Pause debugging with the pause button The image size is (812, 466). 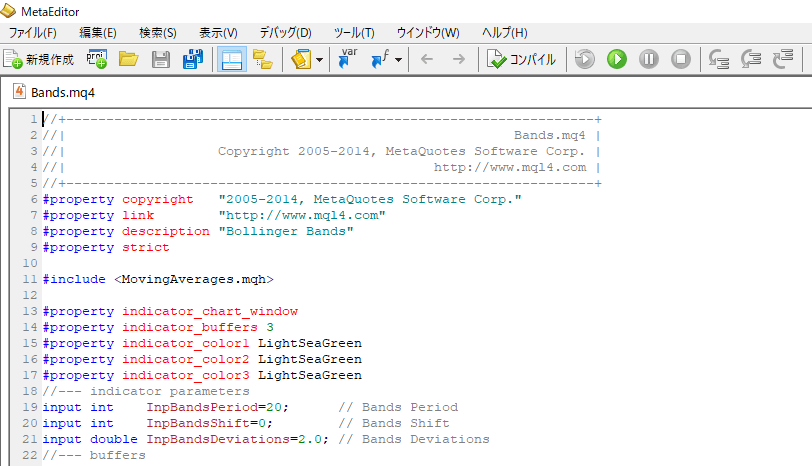click(649, 59)
